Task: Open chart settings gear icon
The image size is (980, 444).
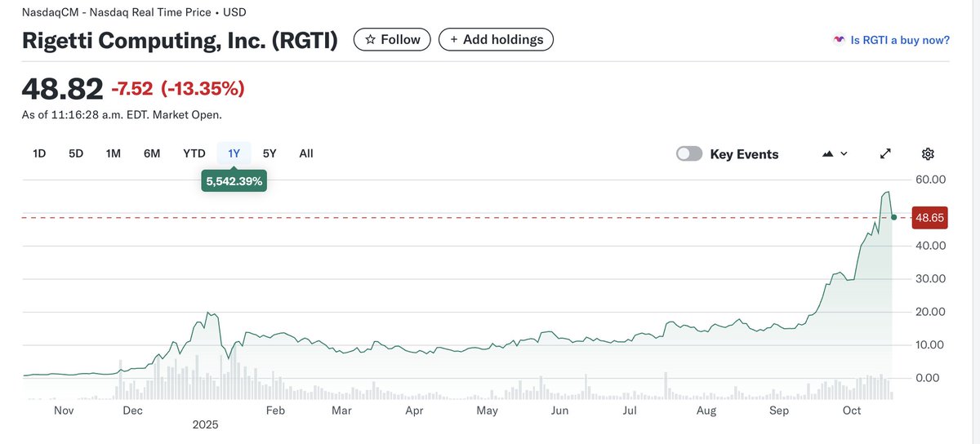Action: click(928, 154)
